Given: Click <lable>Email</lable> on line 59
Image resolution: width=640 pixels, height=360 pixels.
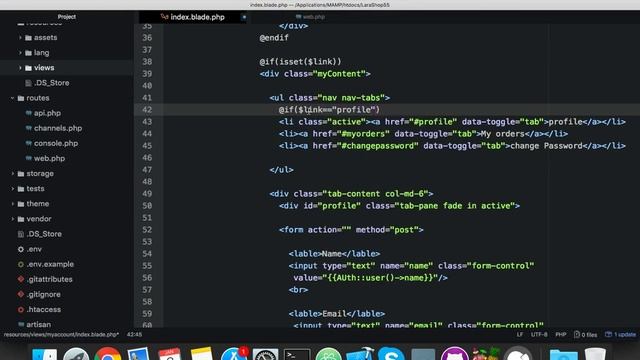Looking at the screenshot, I should point(337,314).
